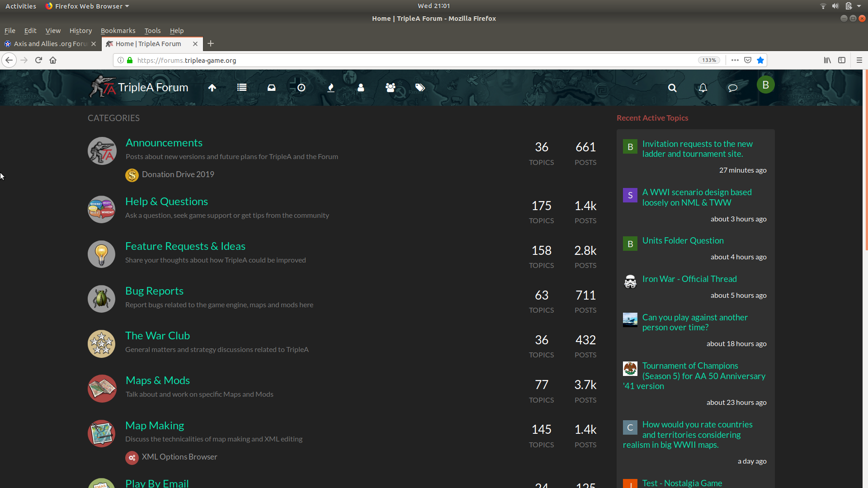Open the XML Options Browser subcategory

(179, 457)
